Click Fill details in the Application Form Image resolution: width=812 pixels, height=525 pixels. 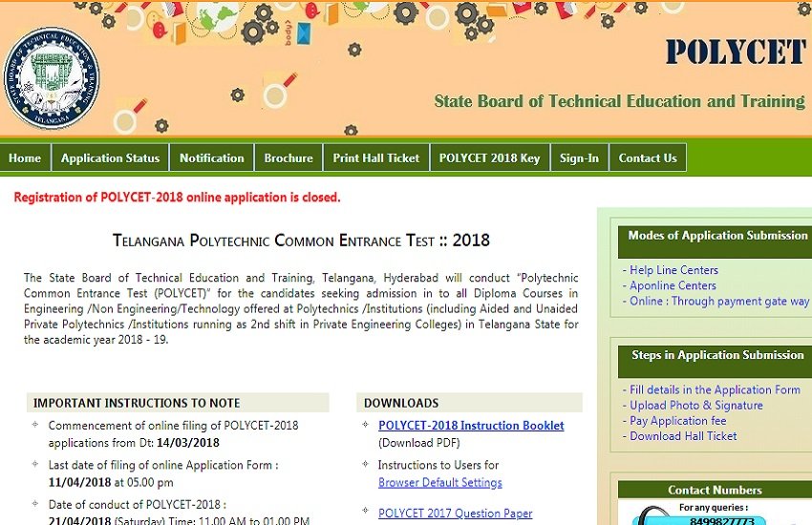pyautogui.click(x=715, y=389)
